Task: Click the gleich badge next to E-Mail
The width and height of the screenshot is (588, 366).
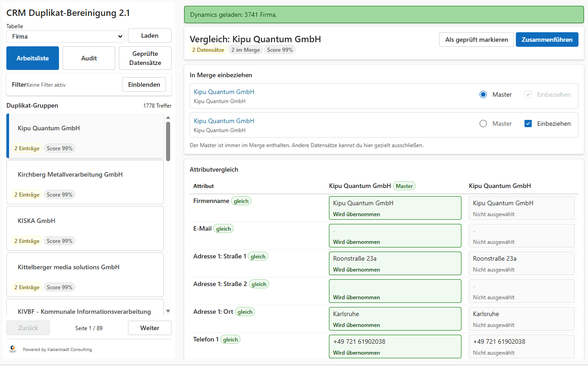Action: pyautogui.click(x=224, y=228)
